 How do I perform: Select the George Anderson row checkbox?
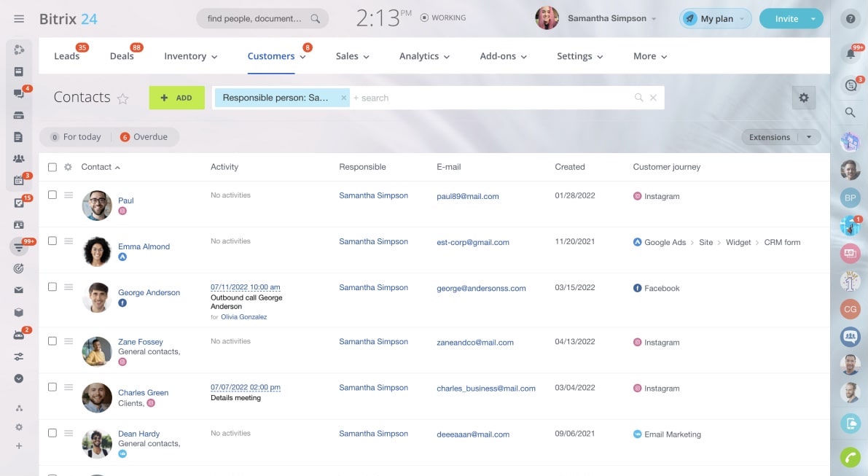[x=52, y=286]
